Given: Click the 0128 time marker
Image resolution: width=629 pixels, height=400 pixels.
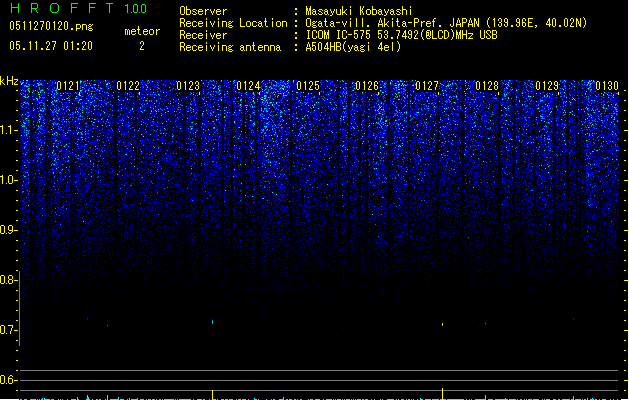Looking at the screenshot, I should [x=487, y=86].
